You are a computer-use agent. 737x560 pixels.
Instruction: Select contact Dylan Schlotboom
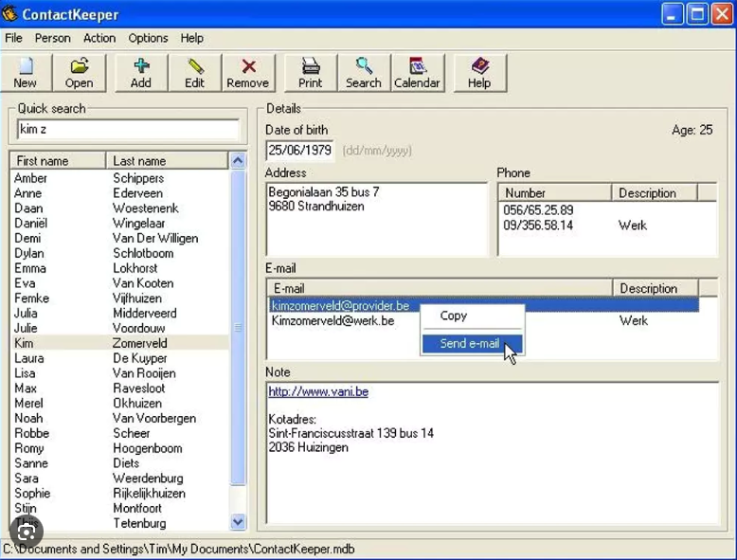pos(120,253)
